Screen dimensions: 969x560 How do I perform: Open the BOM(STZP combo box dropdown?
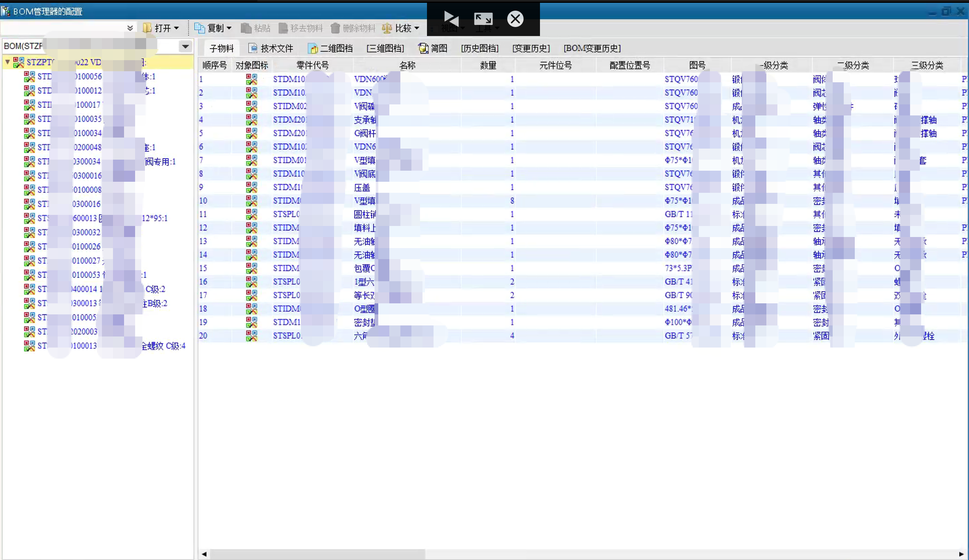tap(185, 46)
